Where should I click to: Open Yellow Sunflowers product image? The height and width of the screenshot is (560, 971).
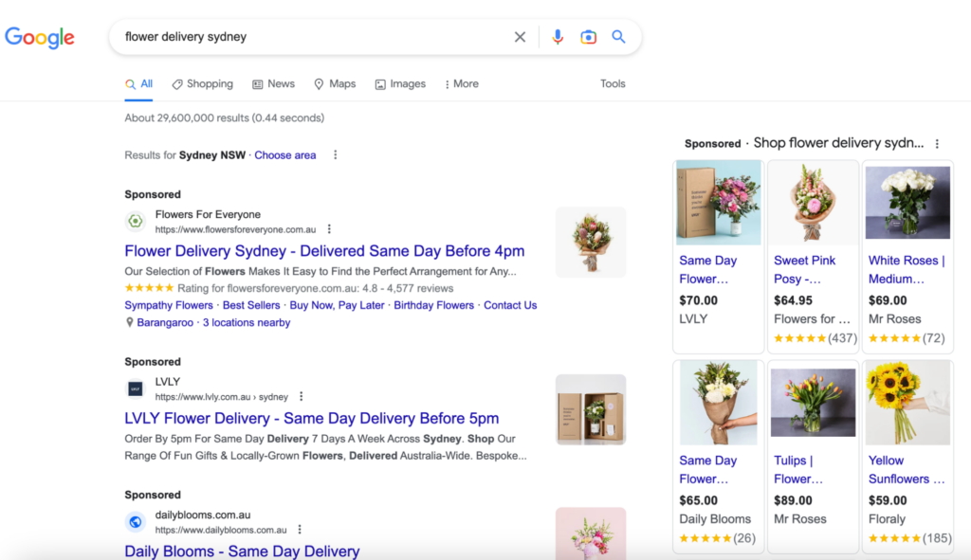[907, 403]
